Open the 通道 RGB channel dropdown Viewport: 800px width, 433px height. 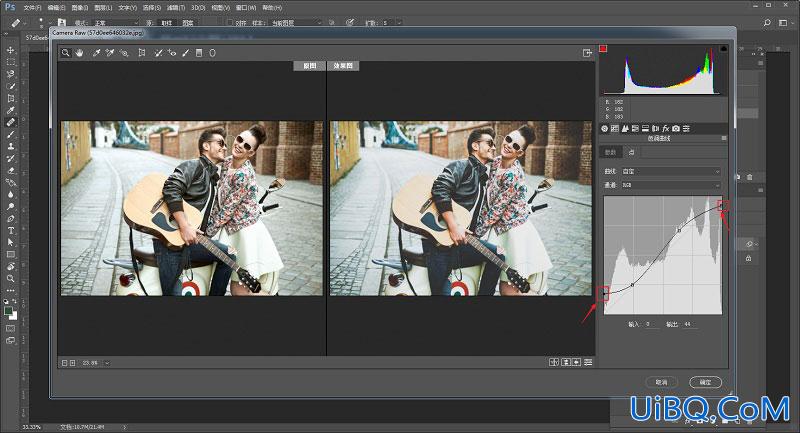click(670, 185)
